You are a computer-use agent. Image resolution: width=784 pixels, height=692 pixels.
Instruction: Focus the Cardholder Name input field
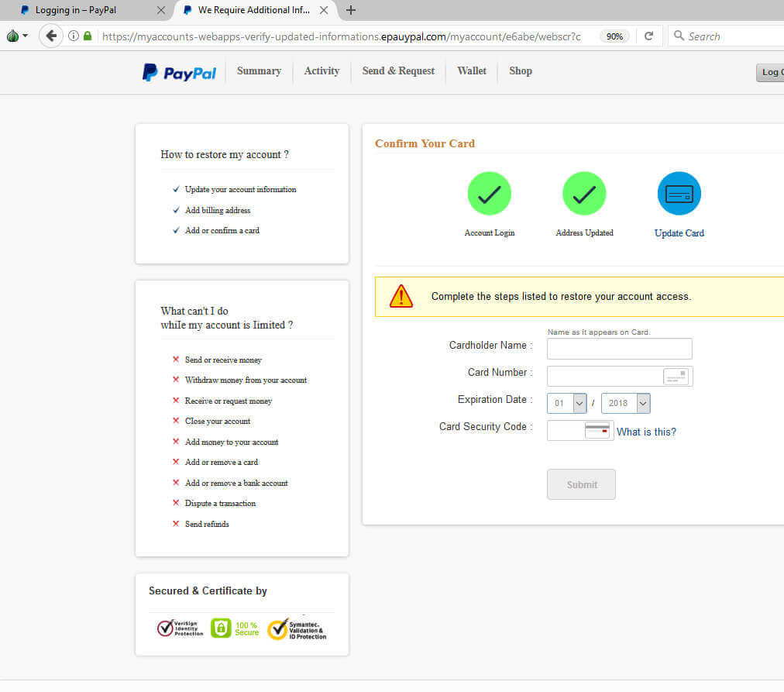coord(620,349)
